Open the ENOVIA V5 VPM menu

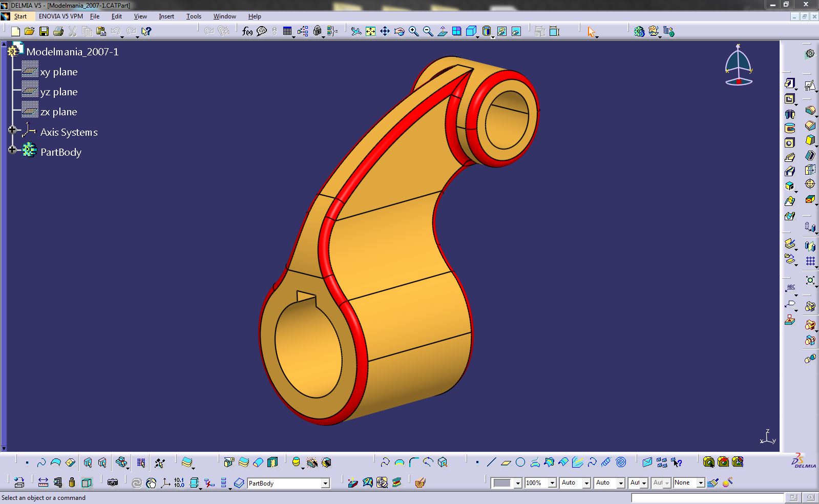point(61,16)
